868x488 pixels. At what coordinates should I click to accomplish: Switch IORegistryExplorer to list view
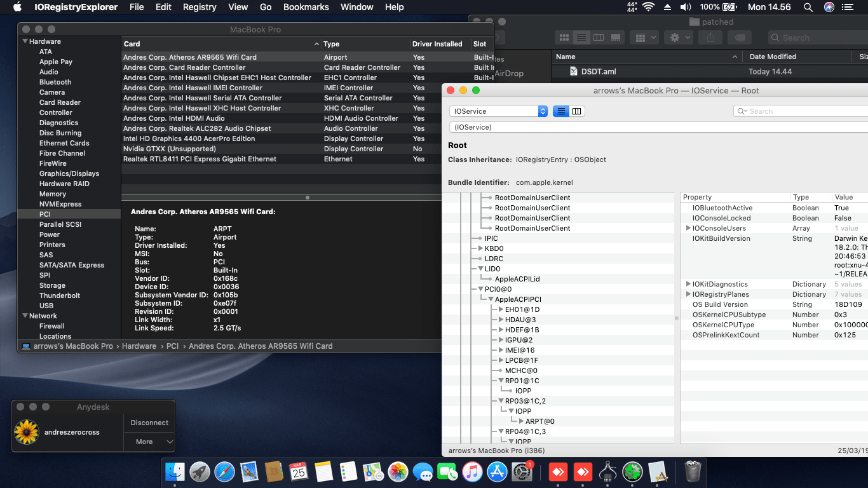click(x=560, y=111)
